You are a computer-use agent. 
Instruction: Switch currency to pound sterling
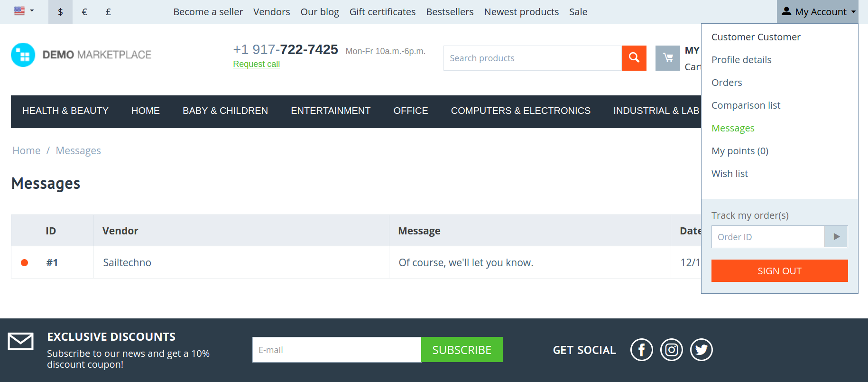[108, 12]
